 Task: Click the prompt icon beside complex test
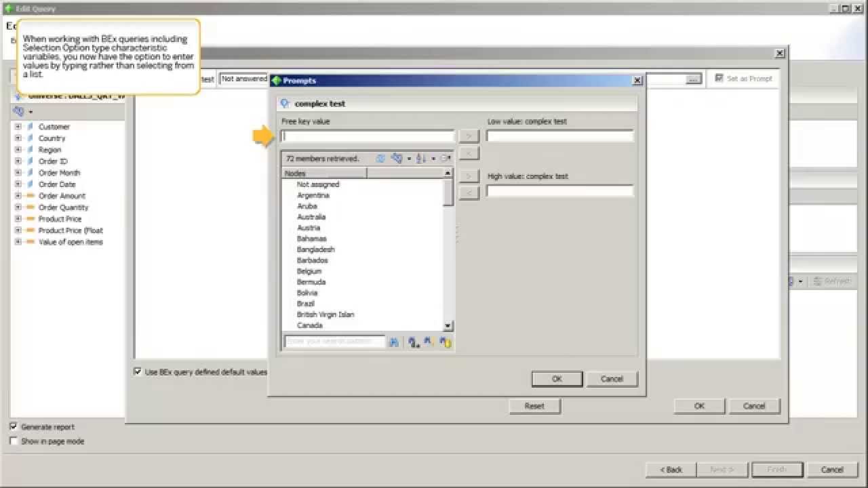click(x=285, y=104)
